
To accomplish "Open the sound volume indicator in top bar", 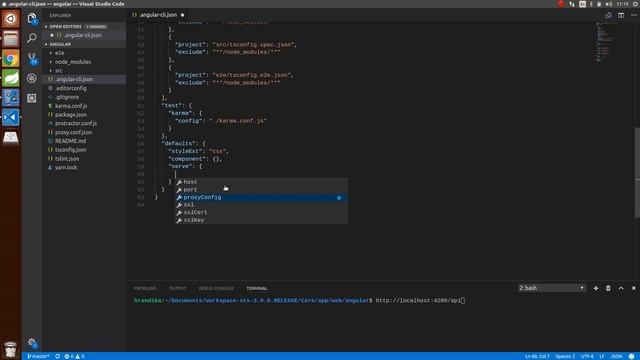I will click(609, 4).
